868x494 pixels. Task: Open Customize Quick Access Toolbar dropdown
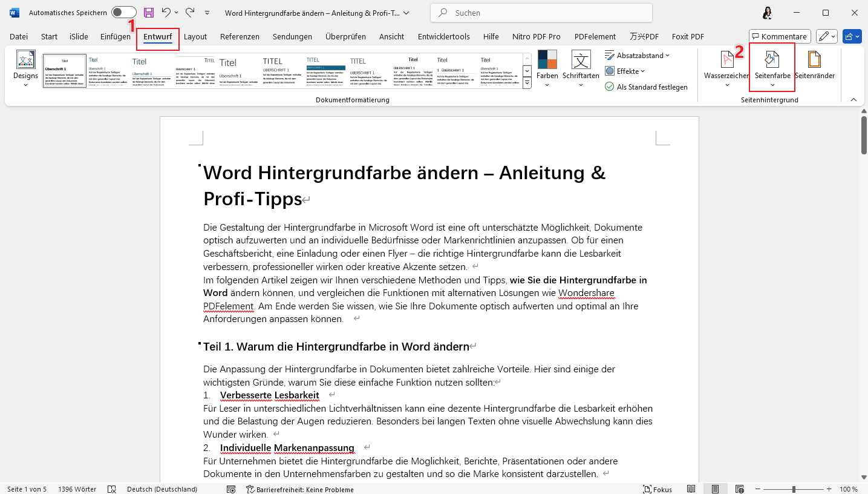click(207, 13)
